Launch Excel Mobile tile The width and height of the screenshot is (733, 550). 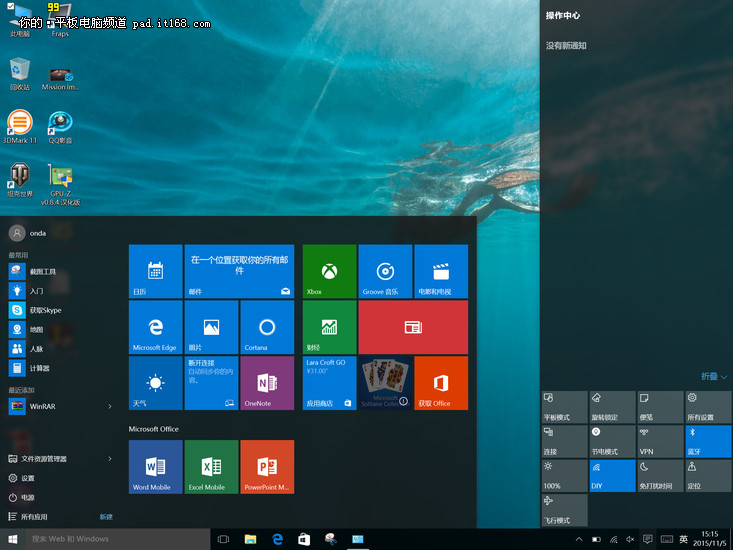tap(211, 466)
